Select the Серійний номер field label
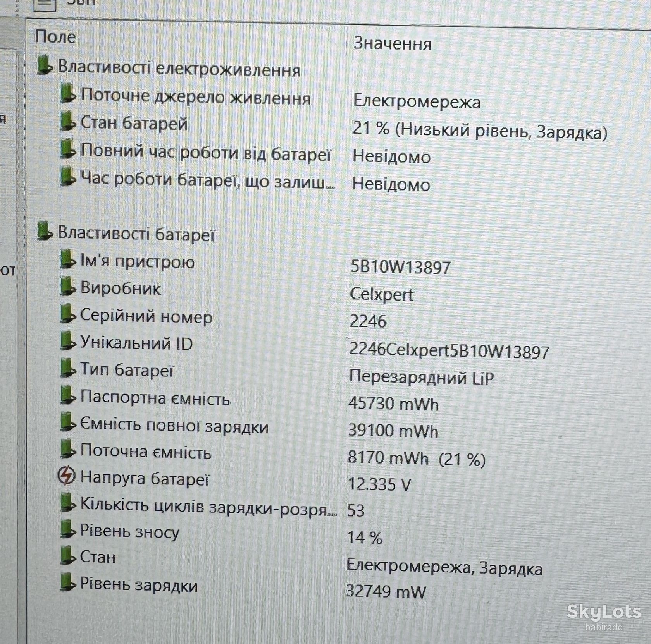The width and height of the screenshot is (651, 644). point(146,316)
